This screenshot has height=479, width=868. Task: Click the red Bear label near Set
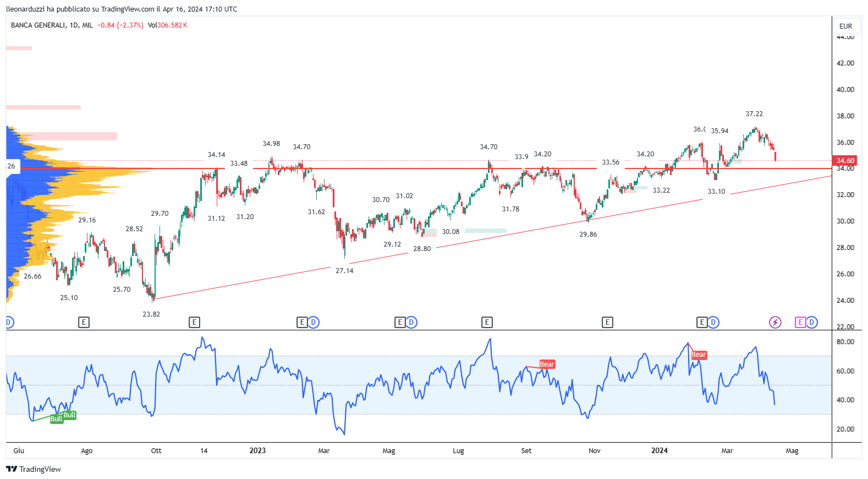point(547,364)
